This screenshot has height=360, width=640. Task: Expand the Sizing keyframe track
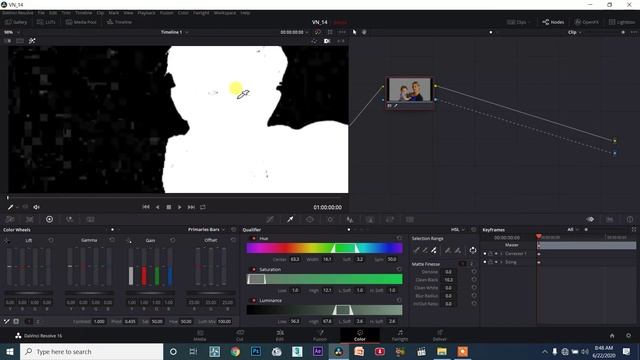click(502, 262)
